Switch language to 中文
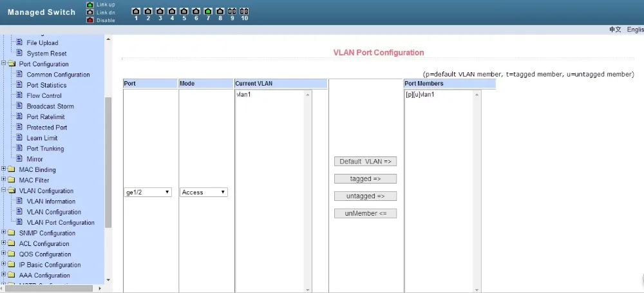The image size is (644, 293). click(x=615, y=30)
